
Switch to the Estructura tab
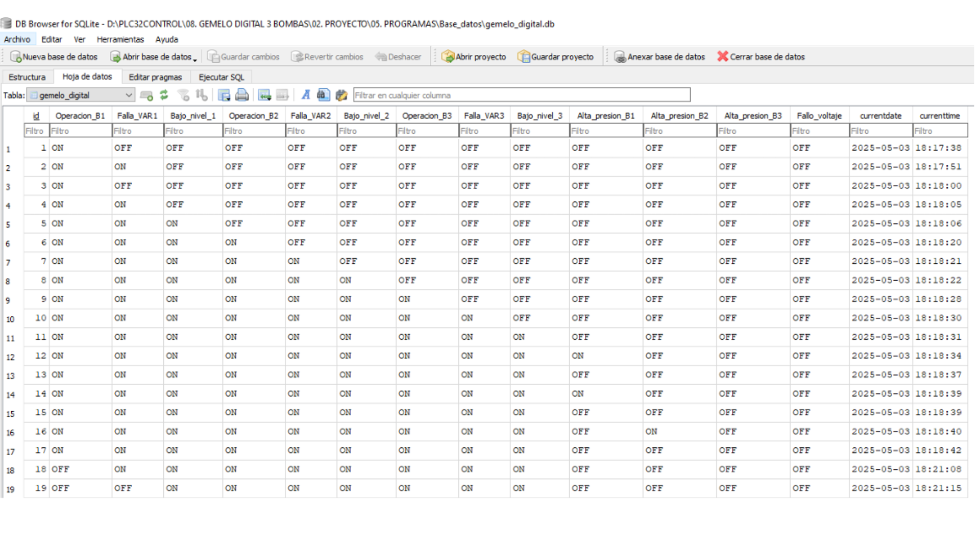[27, 77]
